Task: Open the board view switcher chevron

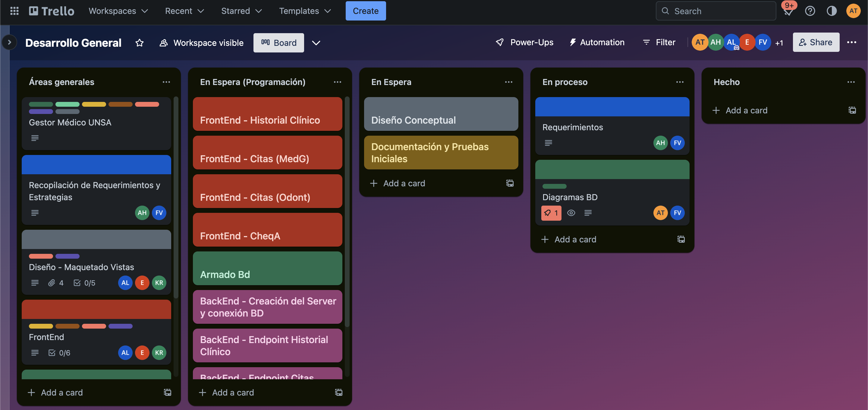Action: tap(316, 43)
